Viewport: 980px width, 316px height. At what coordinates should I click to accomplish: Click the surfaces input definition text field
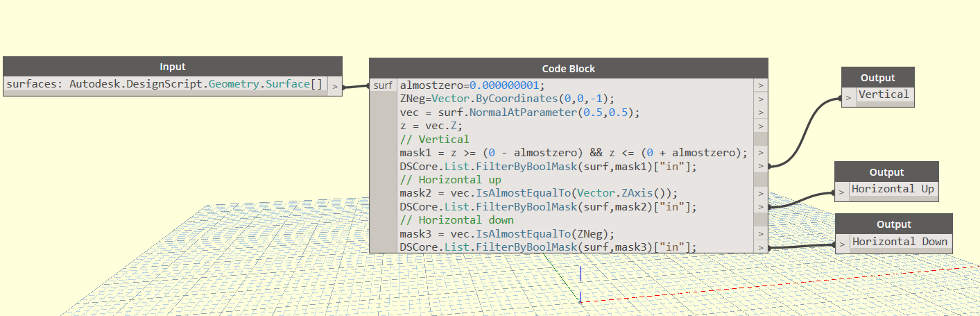(x=164, y=84)
